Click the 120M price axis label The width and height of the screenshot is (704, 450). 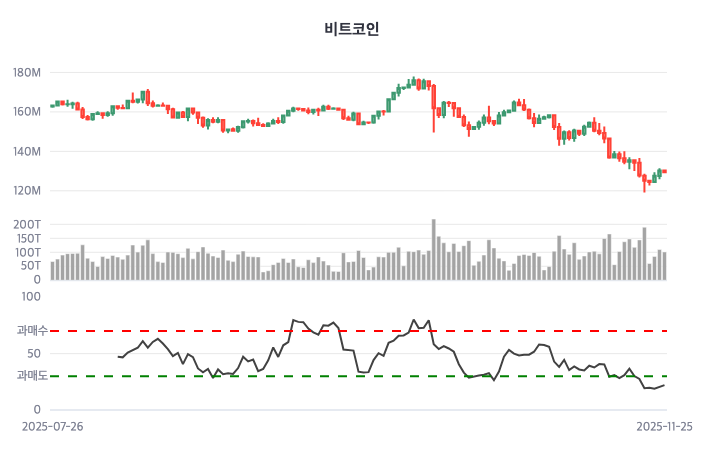coord(27,191)
